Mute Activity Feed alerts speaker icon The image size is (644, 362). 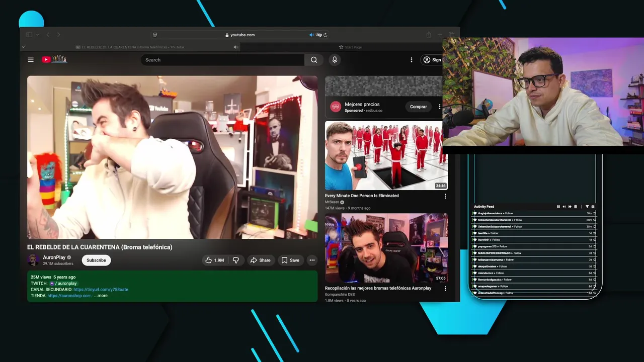click(x=563, y=207)
